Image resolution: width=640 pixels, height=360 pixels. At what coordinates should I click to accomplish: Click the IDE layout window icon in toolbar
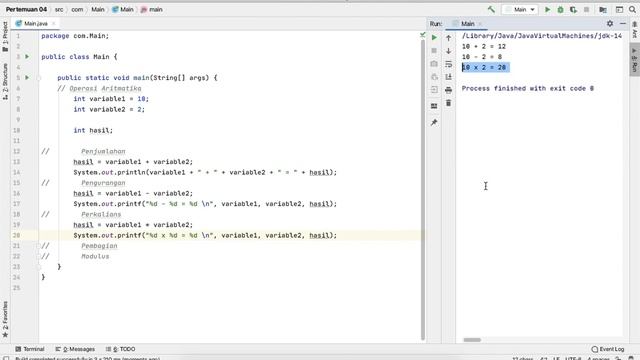click(619, 9)
